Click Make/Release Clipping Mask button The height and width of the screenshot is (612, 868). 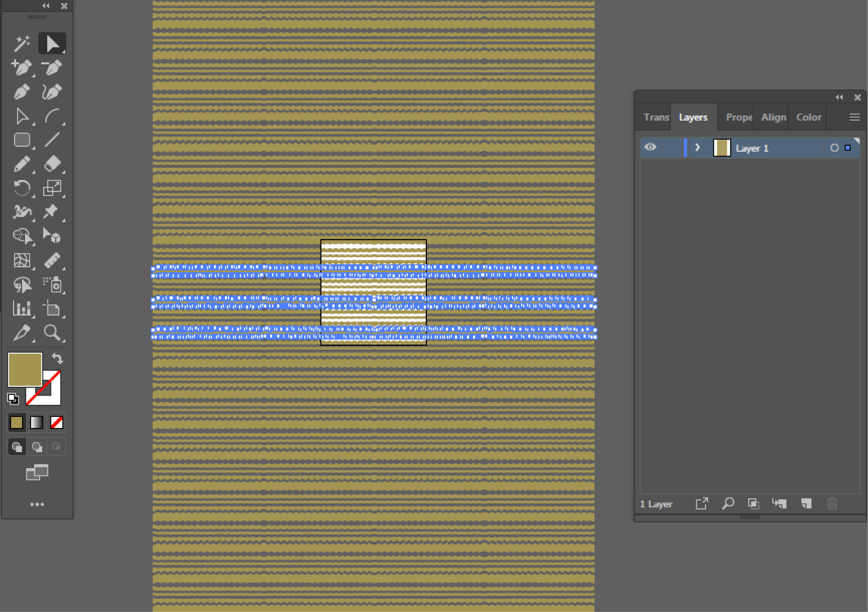click(x=753, y=504)
